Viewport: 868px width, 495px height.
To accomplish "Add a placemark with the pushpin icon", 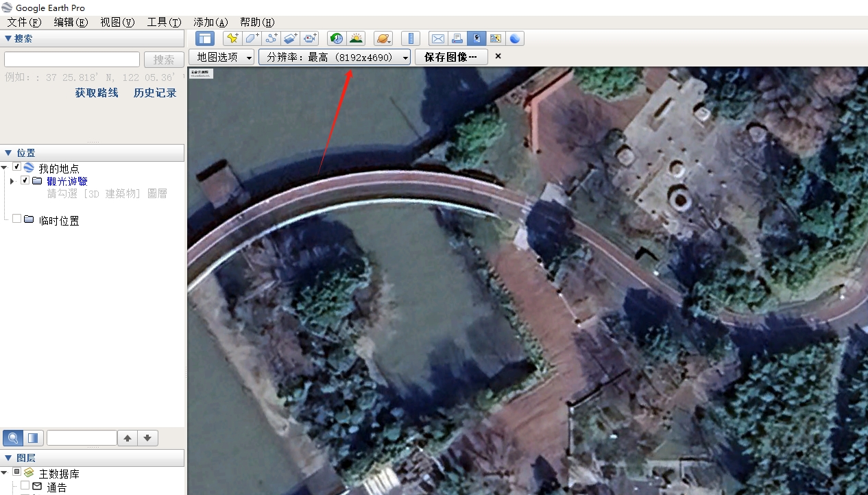I will pos(232,38).
